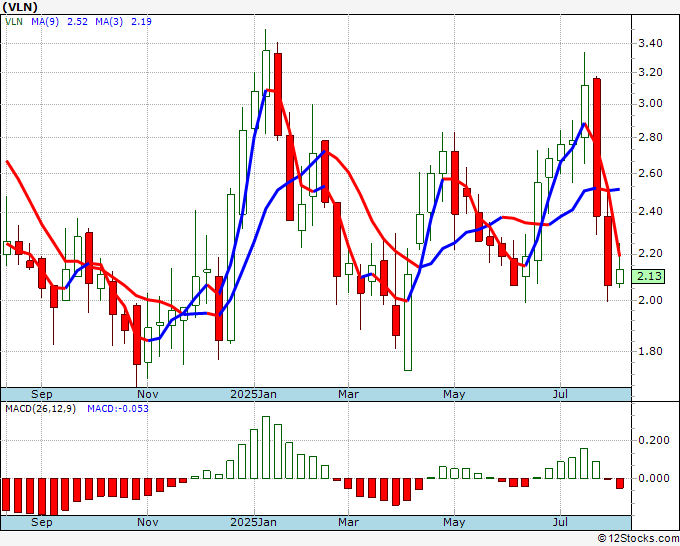Click the 0.000 MACD axis label

coord(654,478)
